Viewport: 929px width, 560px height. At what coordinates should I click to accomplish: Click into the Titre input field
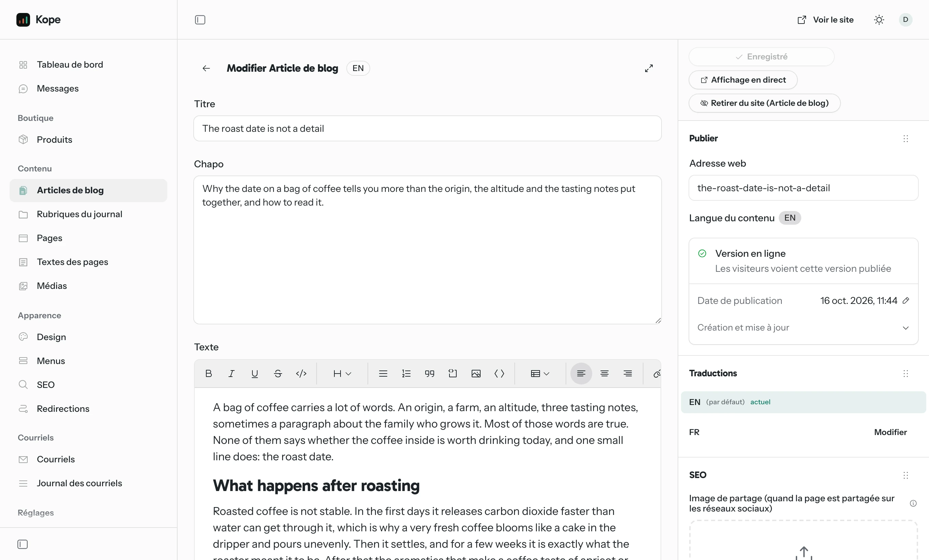tap(428, 128)
